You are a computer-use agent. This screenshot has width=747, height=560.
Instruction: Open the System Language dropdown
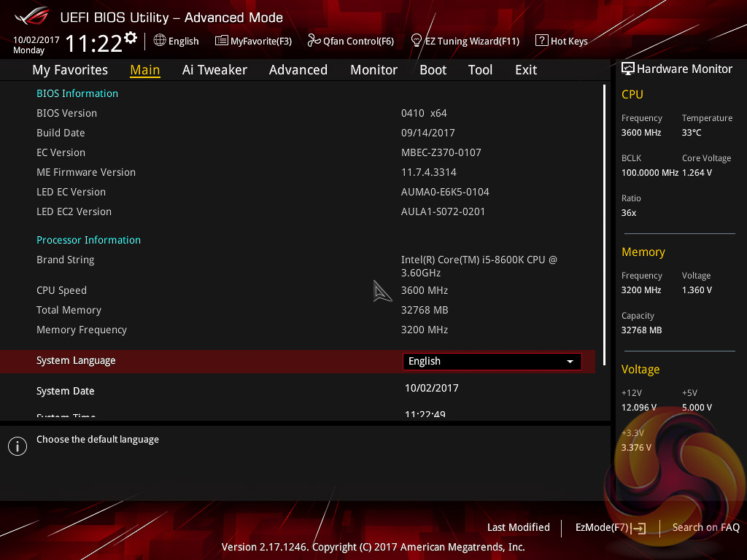tap(492, 362)
